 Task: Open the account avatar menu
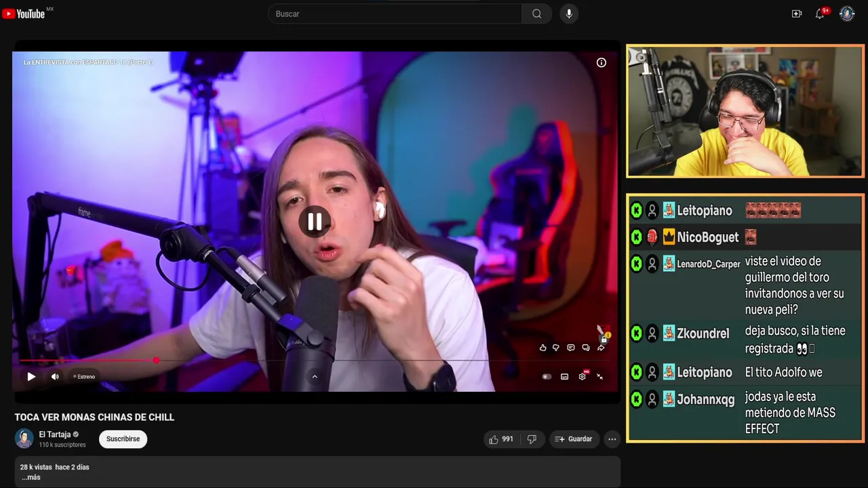847,14
